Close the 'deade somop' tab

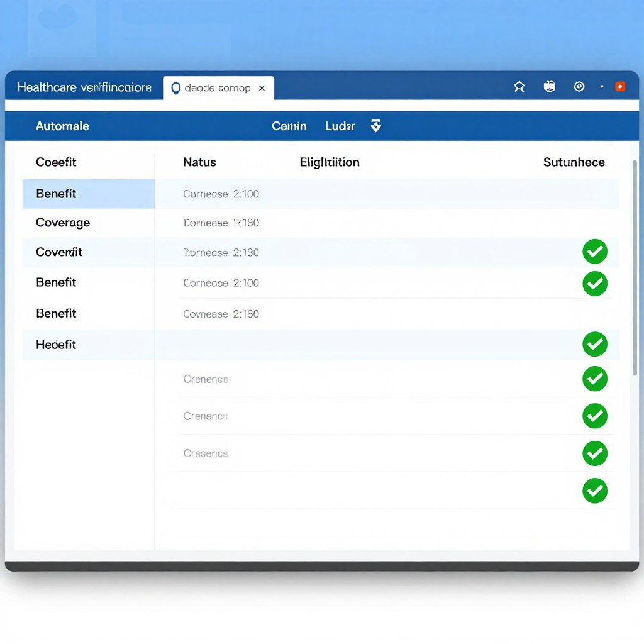pyautogui.click(x=262, y=88)
